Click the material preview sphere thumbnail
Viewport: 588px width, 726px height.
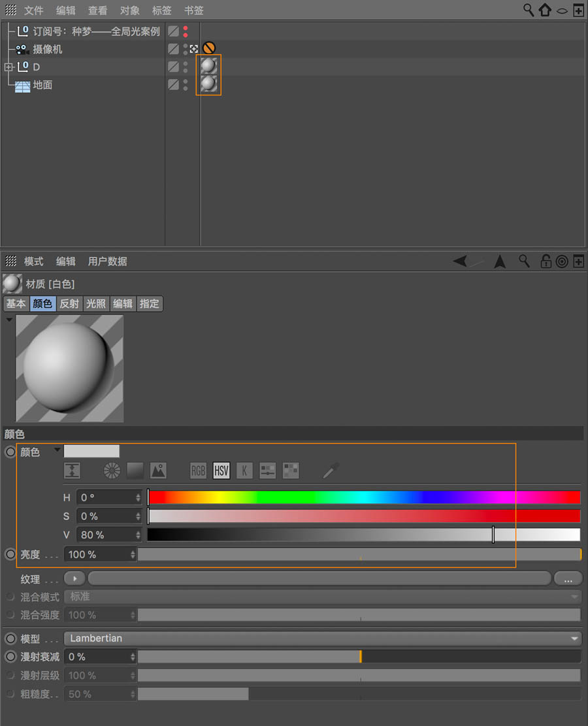pyautogui.click(x=69, y=368)
